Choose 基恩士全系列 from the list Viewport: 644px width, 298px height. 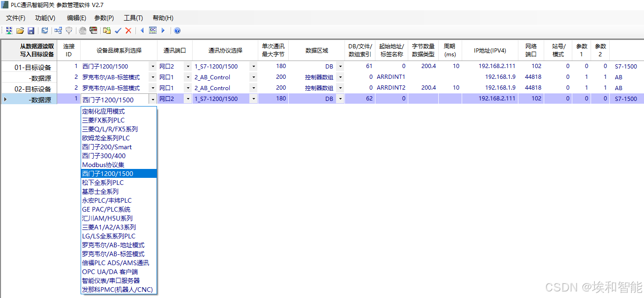coord(119,191)
